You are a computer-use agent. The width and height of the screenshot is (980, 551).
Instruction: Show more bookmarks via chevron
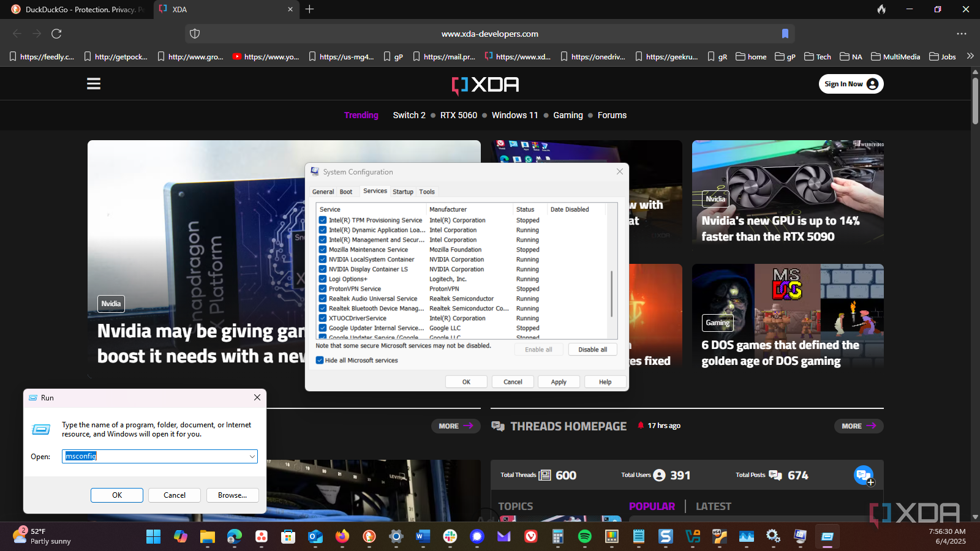(970, 56)
